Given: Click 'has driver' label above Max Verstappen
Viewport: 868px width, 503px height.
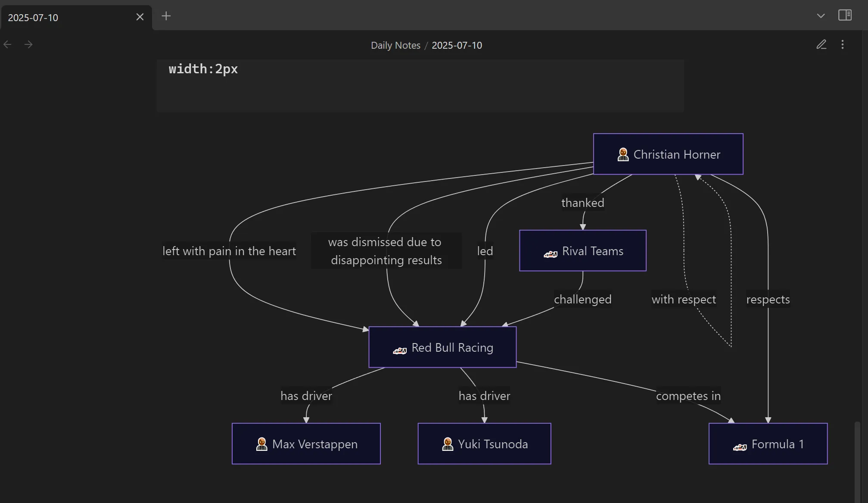Looking at the screenshot, I should click(306, 396).
